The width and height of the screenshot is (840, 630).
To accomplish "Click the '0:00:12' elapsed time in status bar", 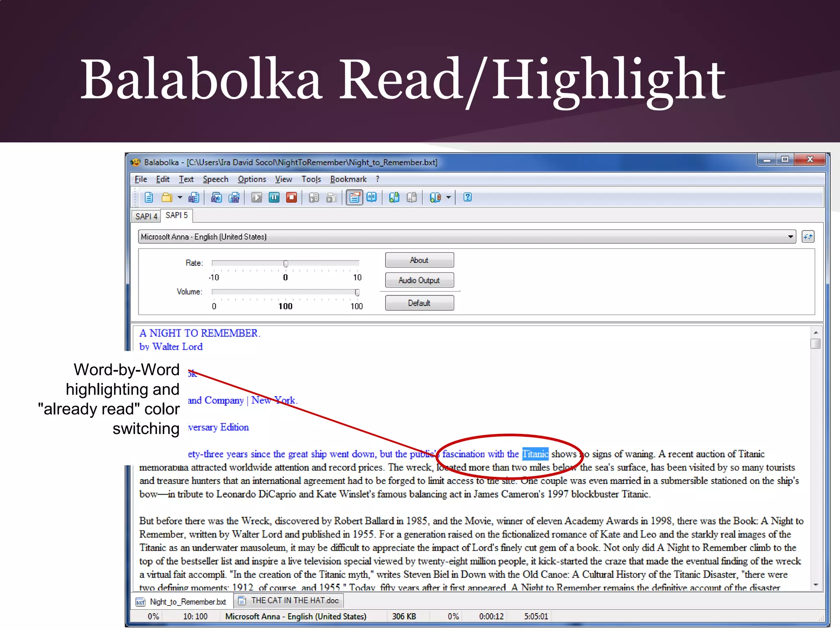I will coord(491,616).
